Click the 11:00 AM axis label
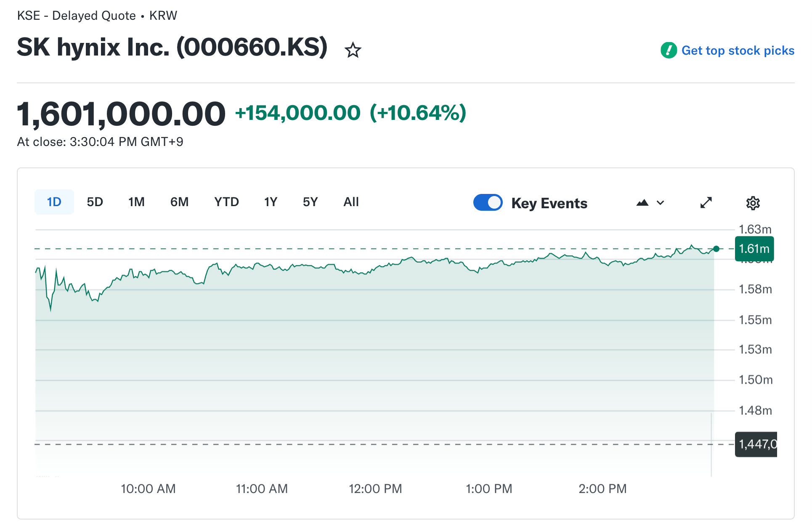This screenshot has width=812, height=525. coord(262,489)
